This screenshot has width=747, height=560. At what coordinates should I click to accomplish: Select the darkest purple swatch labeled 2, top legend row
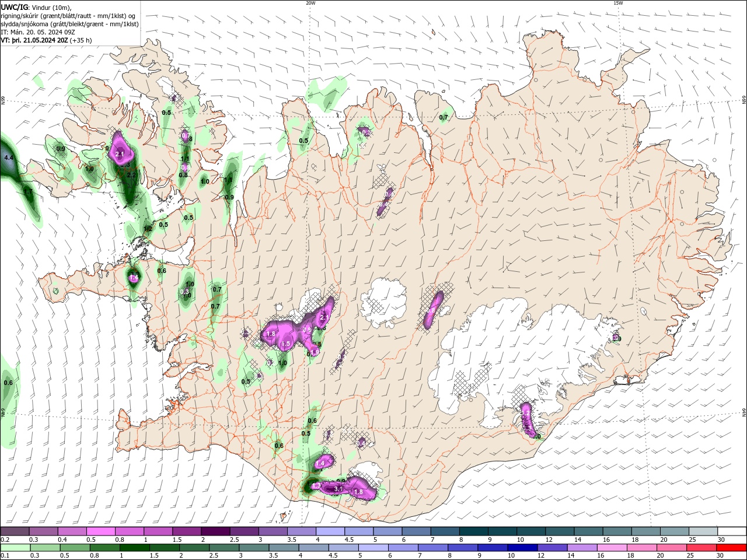pyautogui.click(x=215, y=531)
